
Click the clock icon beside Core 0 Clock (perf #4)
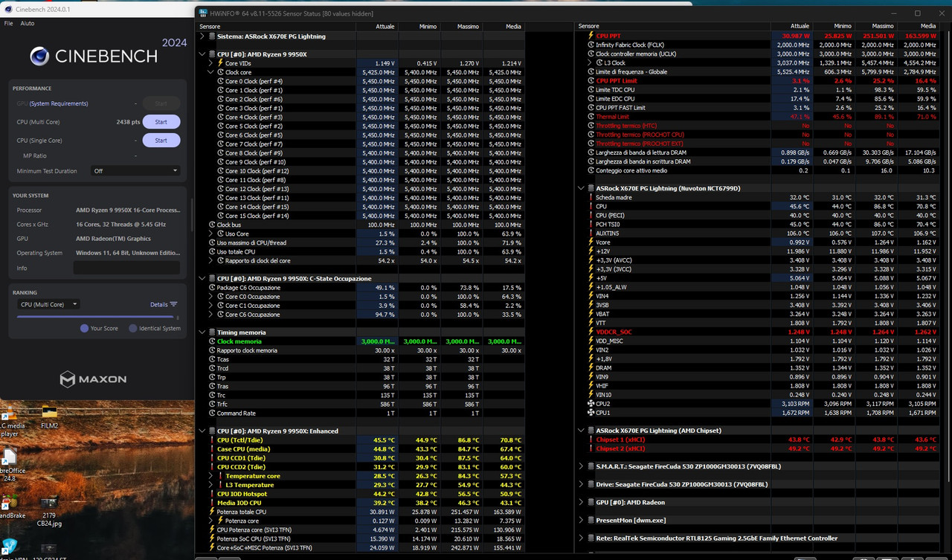pyautogui.click(x=220, y=81)
